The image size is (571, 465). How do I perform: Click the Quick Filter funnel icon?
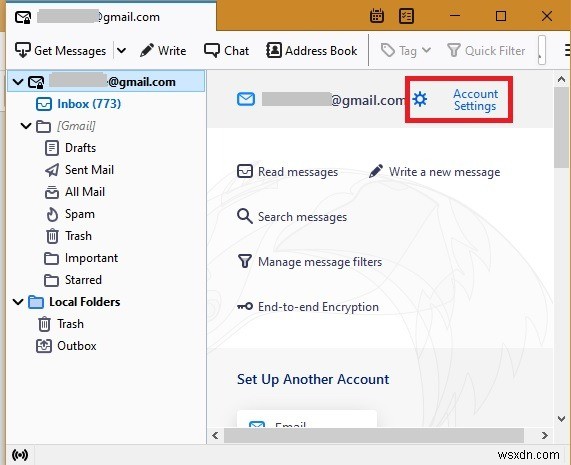tap(454, 50)
